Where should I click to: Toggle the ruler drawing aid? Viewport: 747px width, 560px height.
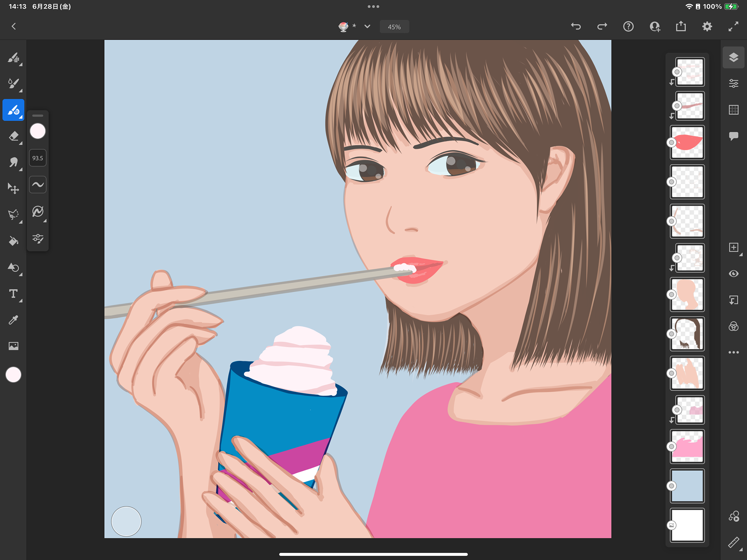733,542
